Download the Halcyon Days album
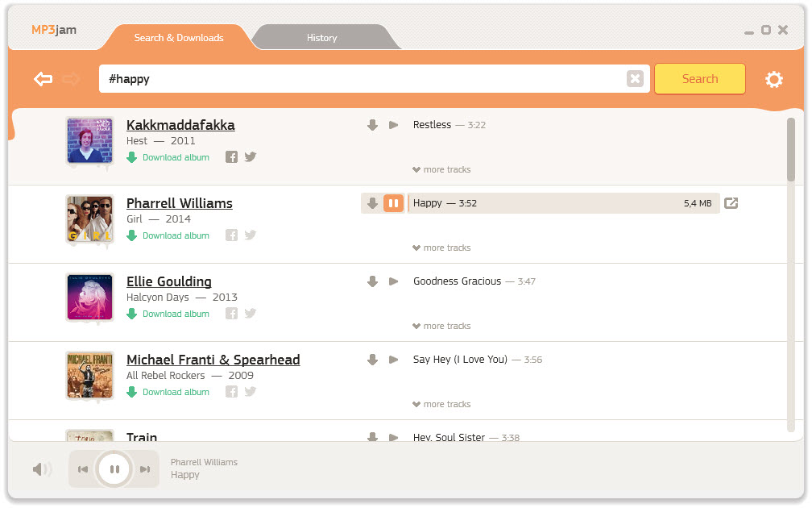This screenshot has width=812, height=508. pos(168,314)
